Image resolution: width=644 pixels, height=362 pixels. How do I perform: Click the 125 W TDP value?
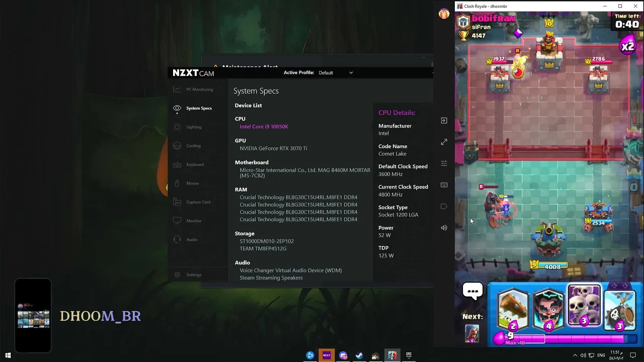[386, 255]
